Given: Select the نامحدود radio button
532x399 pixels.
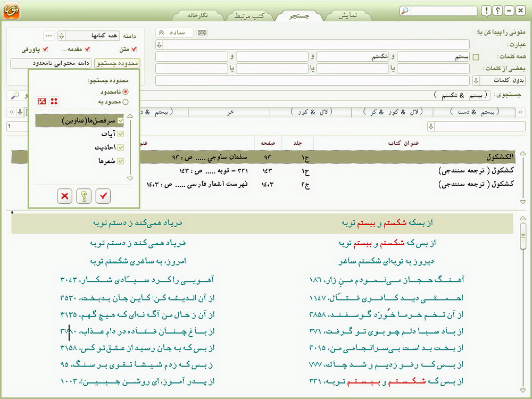Looking at the screenshot, I should [126, 92].
